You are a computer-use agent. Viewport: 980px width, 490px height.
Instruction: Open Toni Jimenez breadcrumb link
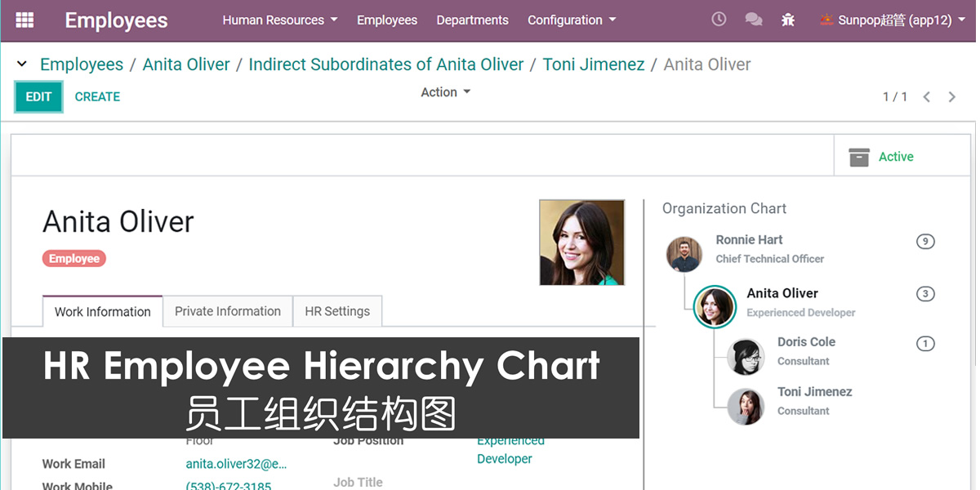[593, 65]
